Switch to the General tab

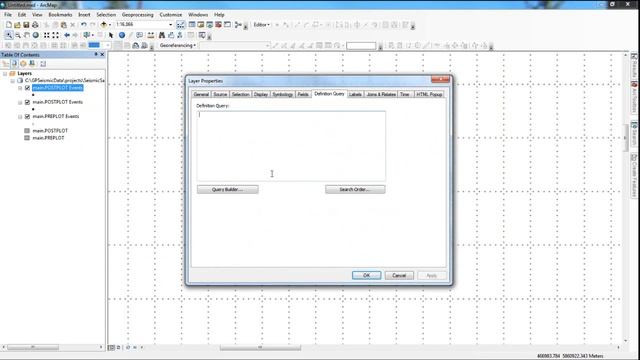click(x=201, y=94)
